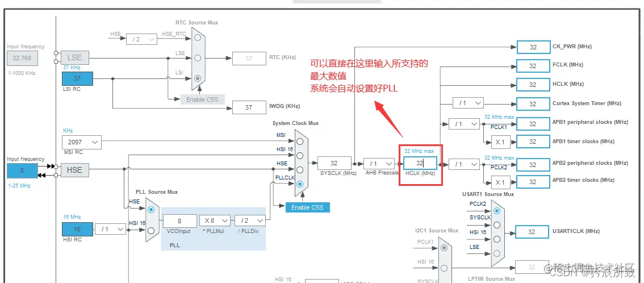This screenshot has width=644, height=283.
Task: Select PCLK1 in I2C1 Source Mux
Action: pos(444,248)
